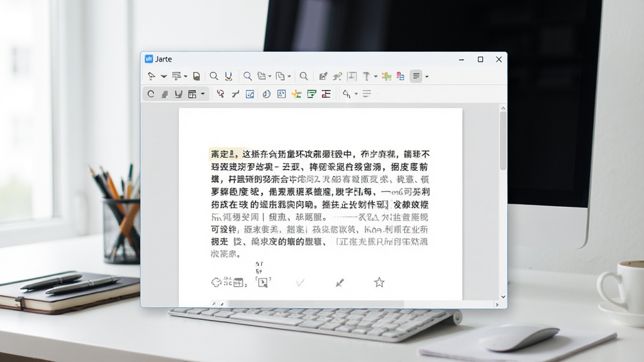Click the large T text icon
Image resolution: width=644 pixels, height=362 pixels.
[367, 76]
